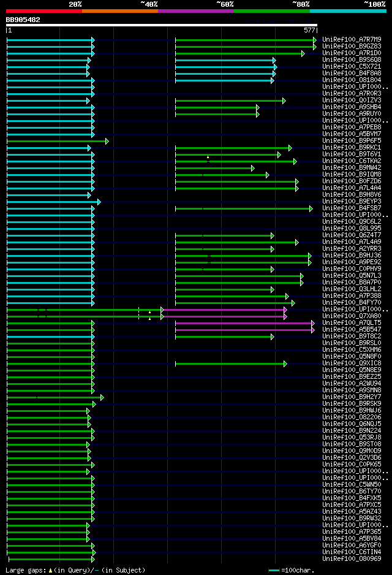Select the BB905482 query title

point(23,20)
